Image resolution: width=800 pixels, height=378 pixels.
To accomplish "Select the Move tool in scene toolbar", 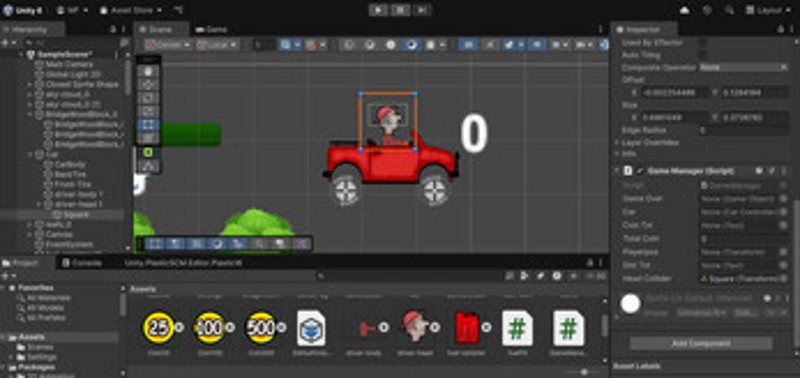I will coord(149,85).
